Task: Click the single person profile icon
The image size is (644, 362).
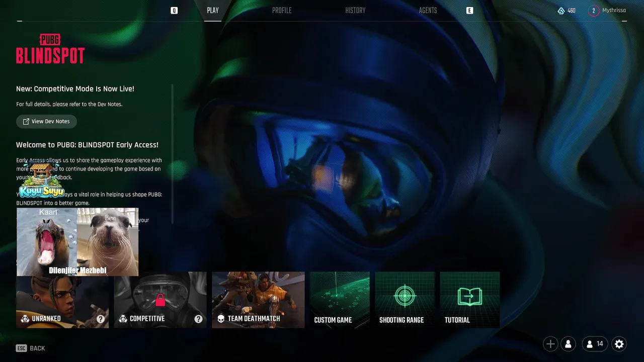Action: [568, 344]
